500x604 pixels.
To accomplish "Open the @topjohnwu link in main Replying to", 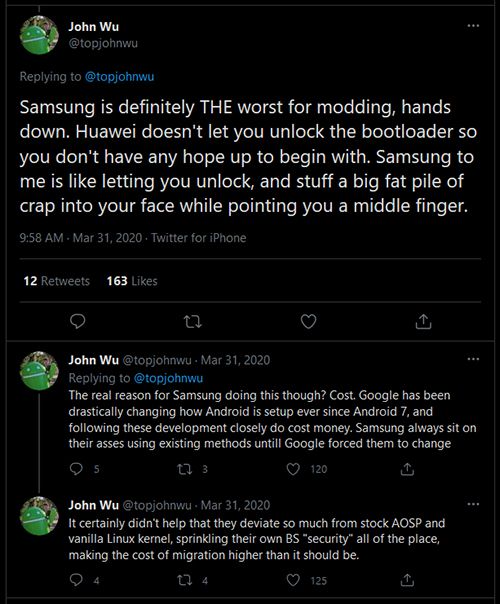I will pos(119,77).
